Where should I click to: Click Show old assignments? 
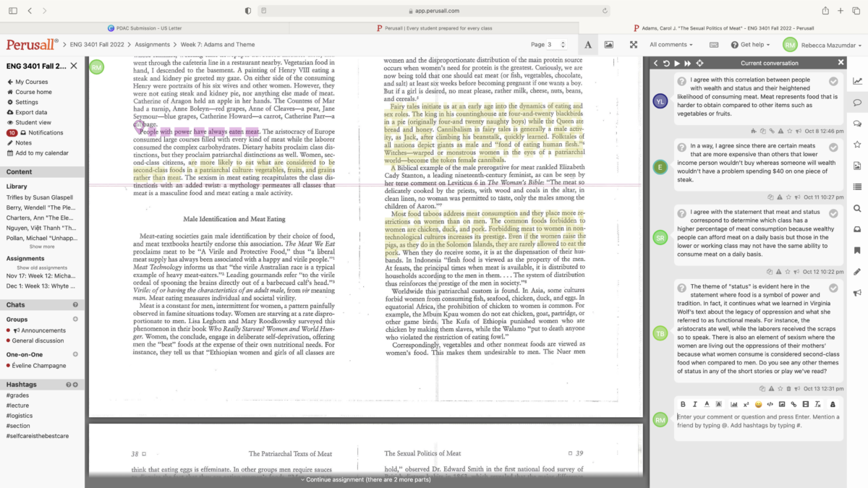click(x=43, y=267)
